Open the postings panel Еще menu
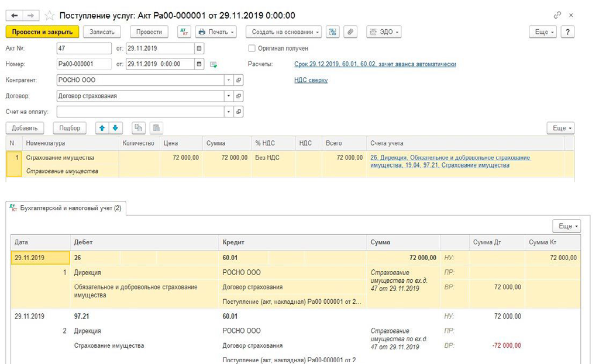 [566, 226]
